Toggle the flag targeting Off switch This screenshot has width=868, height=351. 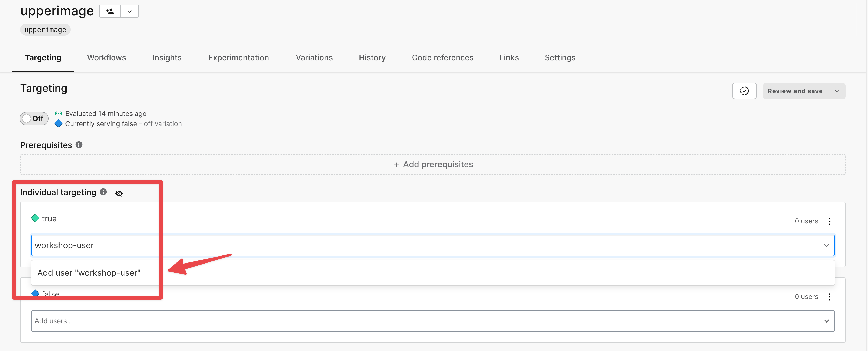(x=34, y=119)
